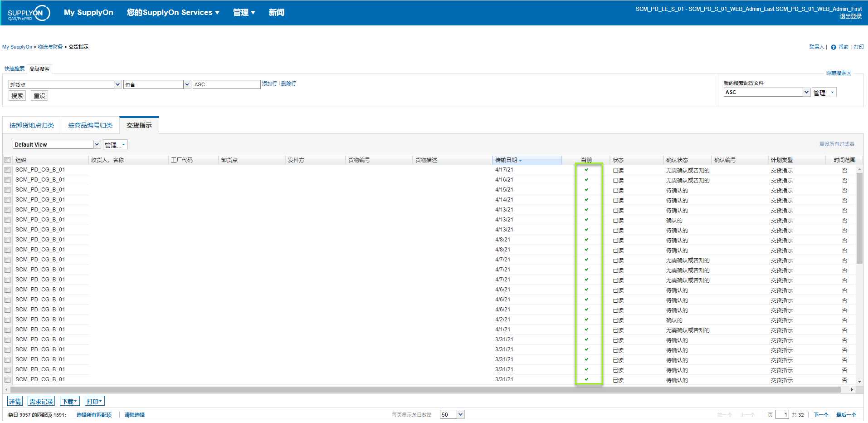Click the 确认状态 column header
The height and width of the screenshot is (423, 868).
coord(687,160)
